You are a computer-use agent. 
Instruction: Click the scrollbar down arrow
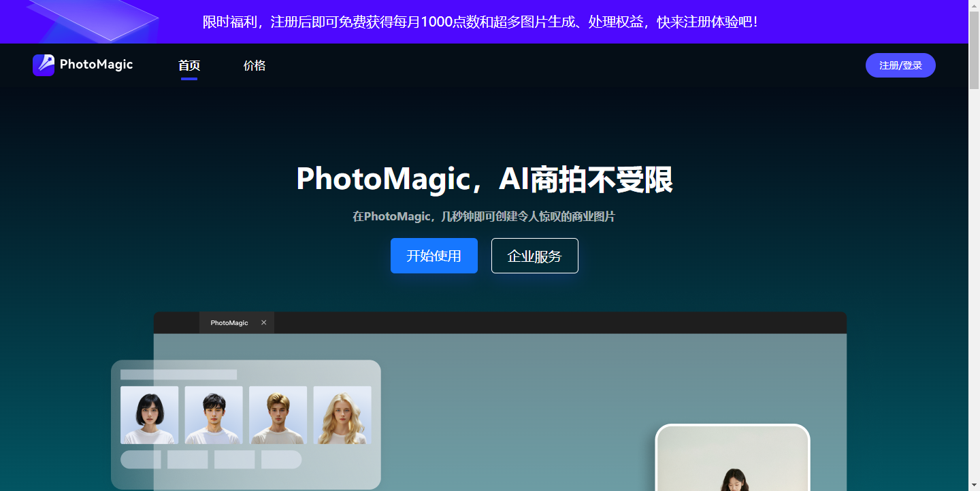point(974,485)
